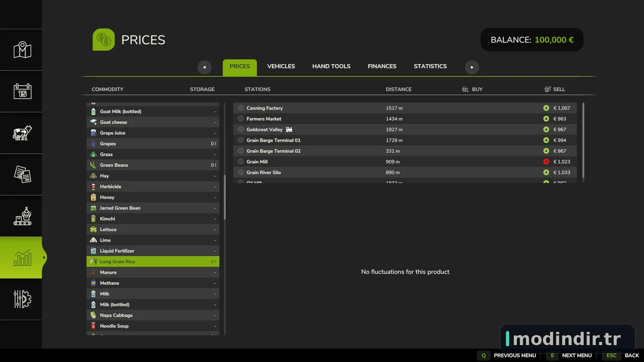The image size is (644, 362).
Task: Select the Liquid Fertilizer row
Action: (x=153, y=251)
